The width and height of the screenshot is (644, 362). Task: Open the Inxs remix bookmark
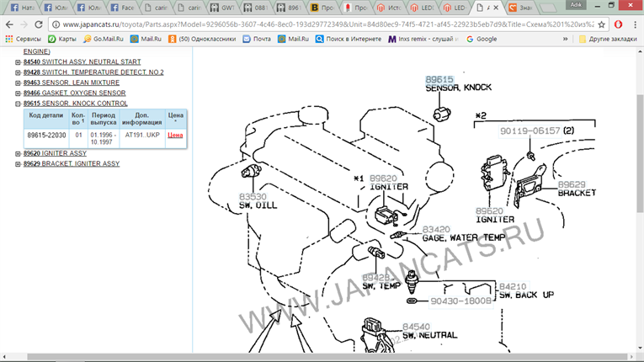coord(423,39)
